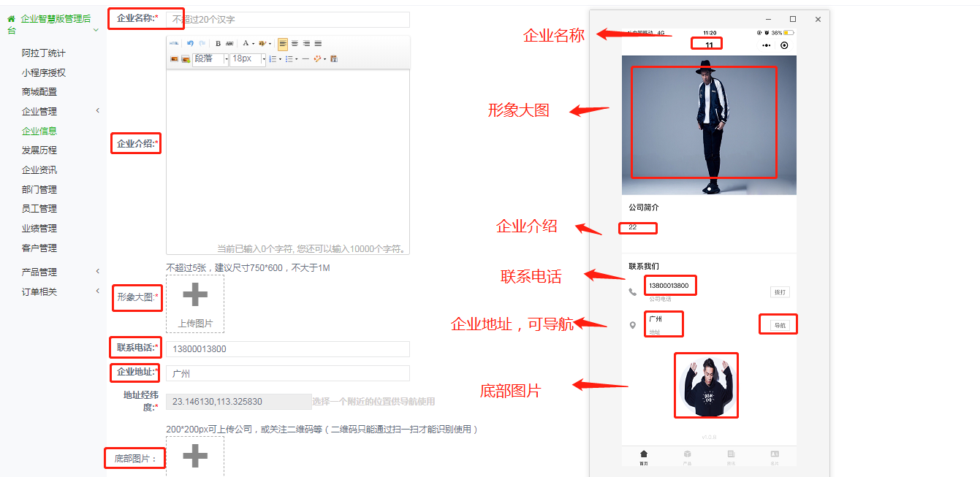Click the undo icon in editor toolbar
980x477 pixels.
point(190,44)
